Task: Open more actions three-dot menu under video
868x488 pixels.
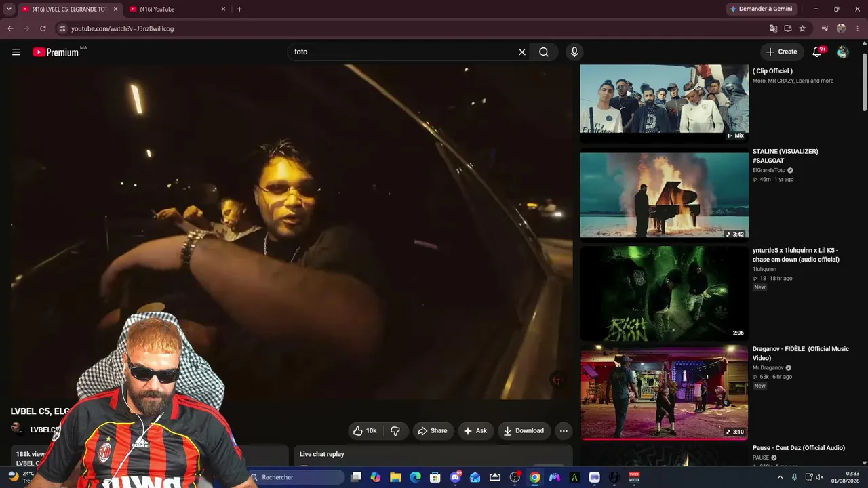Action: [564, 431]
